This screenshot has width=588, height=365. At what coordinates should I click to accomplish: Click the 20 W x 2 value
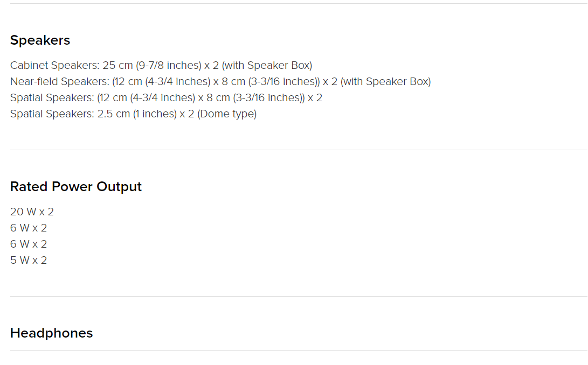click(x=32, y=212)
